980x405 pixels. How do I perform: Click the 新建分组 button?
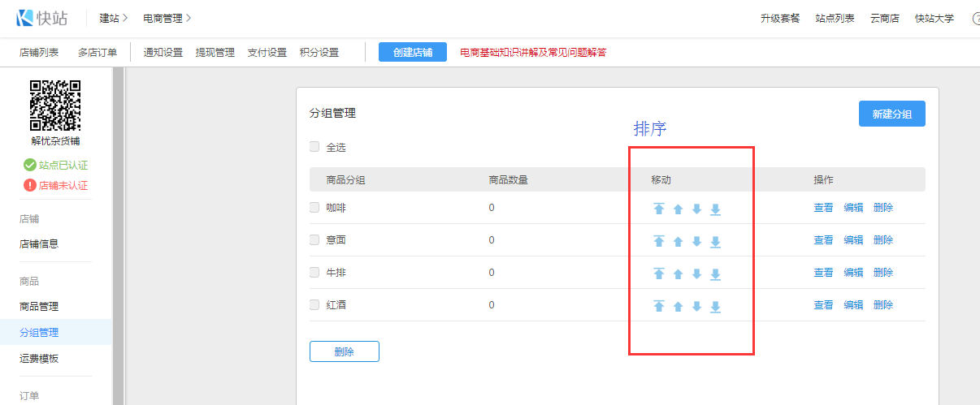[891, 114]
